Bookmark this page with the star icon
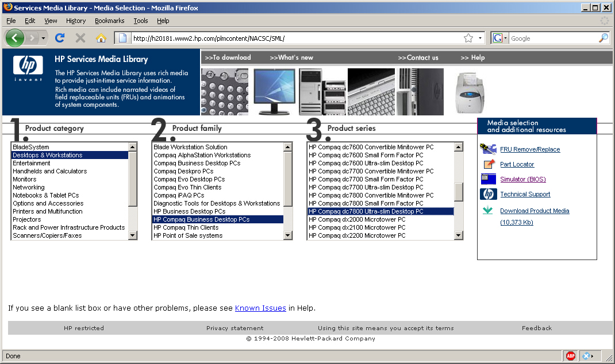The height and width of the screenshot is (364, 615). (468, 38)
